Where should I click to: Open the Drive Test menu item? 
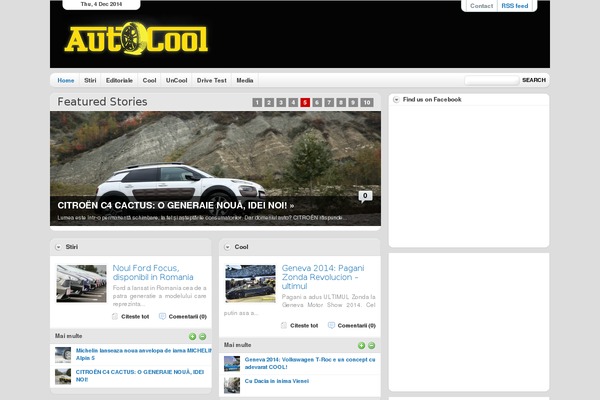(212, 80)
